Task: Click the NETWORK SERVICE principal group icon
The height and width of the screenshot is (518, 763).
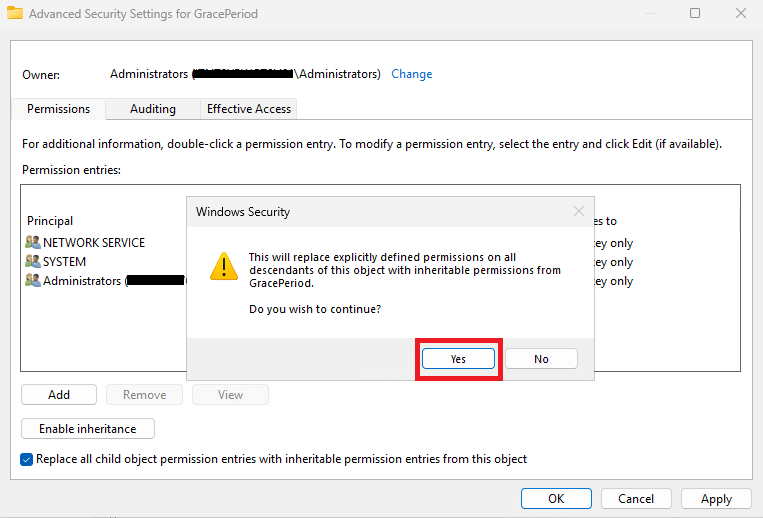Action: (x=33, y=242)
